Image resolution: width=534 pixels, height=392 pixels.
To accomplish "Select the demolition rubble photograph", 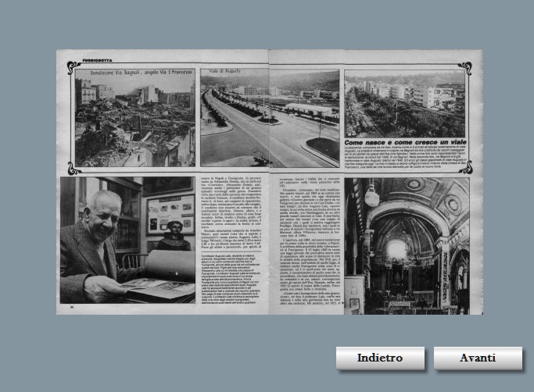I will (134, 118).
